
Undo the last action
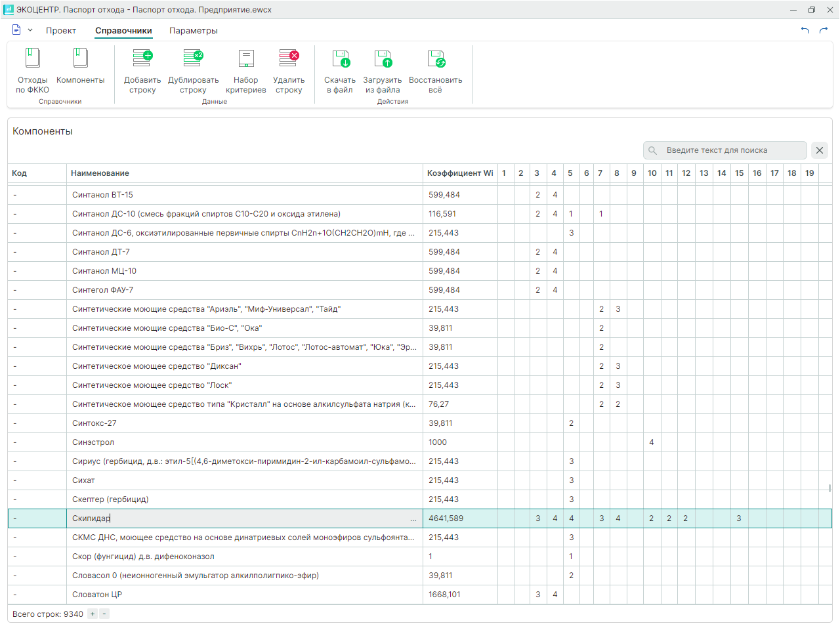[x=805, y=30]
